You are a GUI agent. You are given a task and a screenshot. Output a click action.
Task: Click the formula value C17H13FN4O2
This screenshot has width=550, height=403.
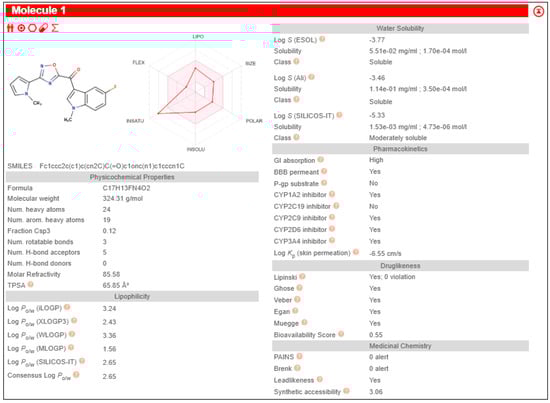(x=126, y=188)
